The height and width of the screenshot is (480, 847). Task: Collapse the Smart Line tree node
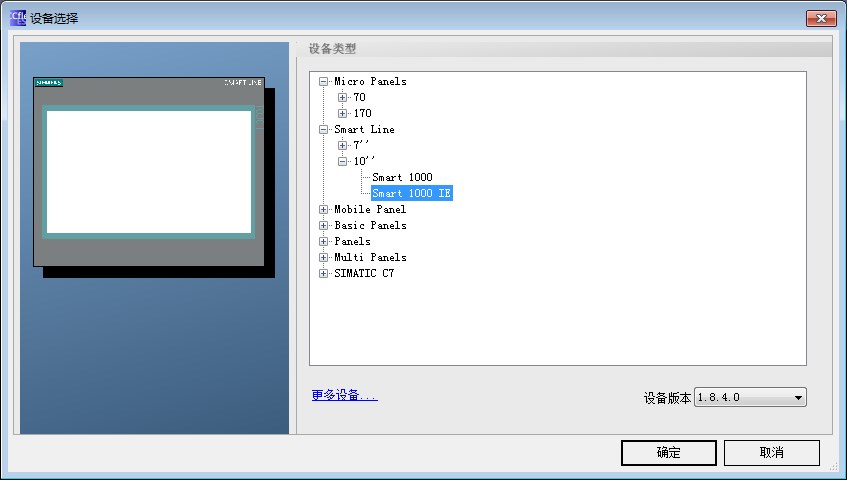click(323, 130)
